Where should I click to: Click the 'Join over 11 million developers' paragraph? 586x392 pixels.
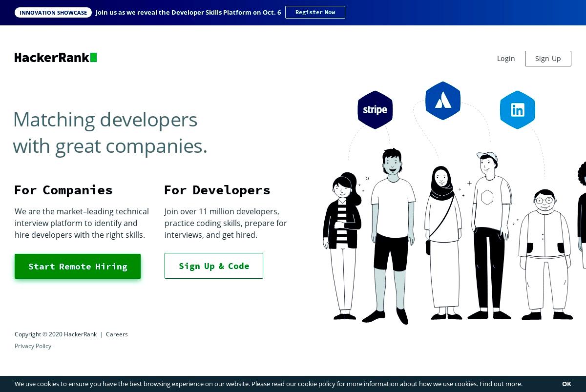click(x=226, y=223)
